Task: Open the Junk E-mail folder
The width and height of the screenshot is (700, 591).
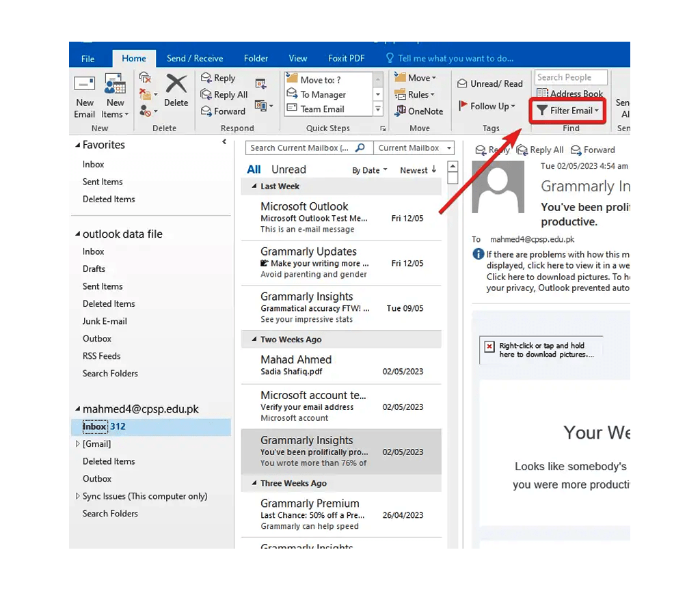Action: coord(105,321)
